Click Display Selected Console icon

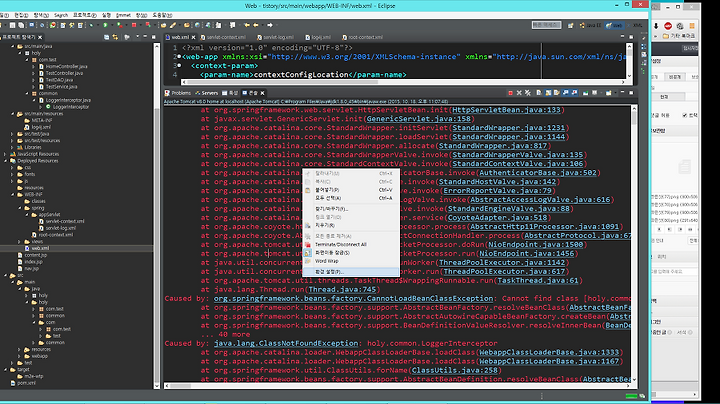594,93
